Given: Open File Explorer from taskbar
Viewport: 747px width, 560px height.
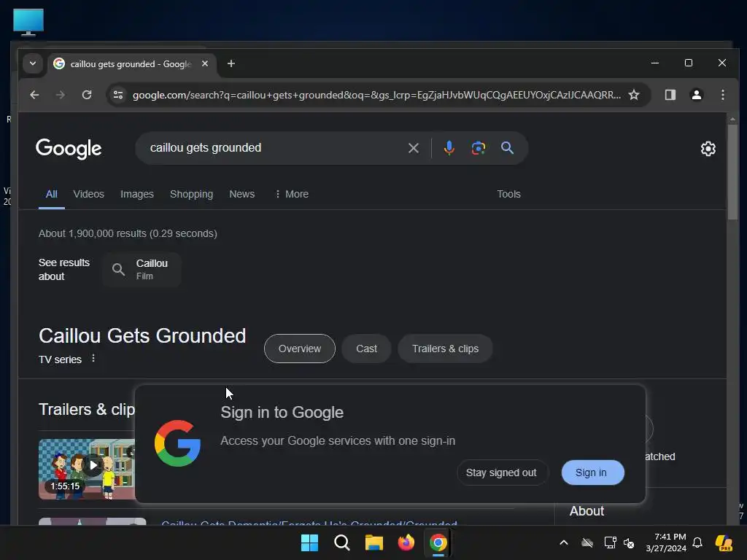Looking at the screenshot, I should (374, 542).
